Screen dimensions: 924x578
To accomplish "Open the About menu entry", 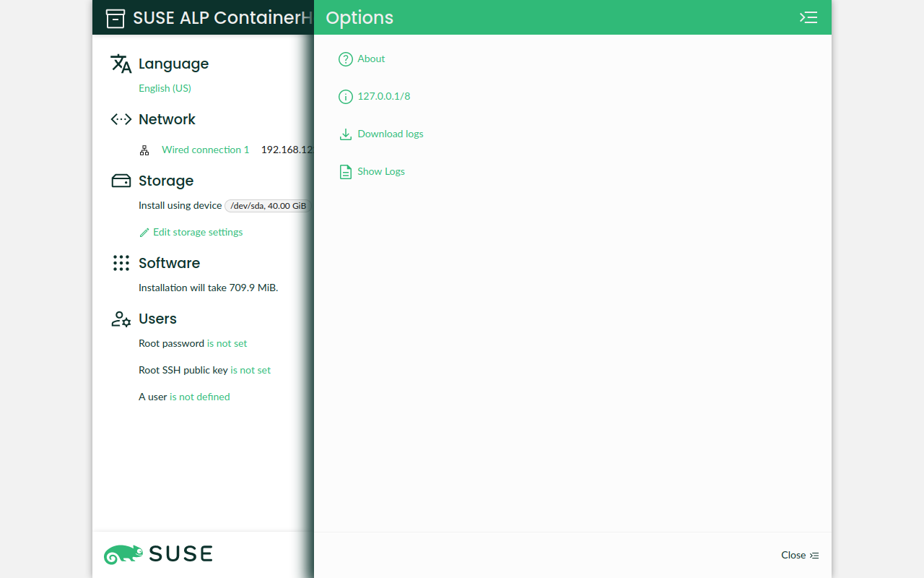I will tap(371, 59).
